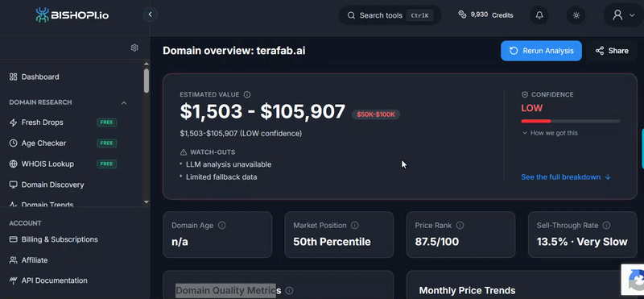Click 'Limited fallback data' text

(221, 177)
